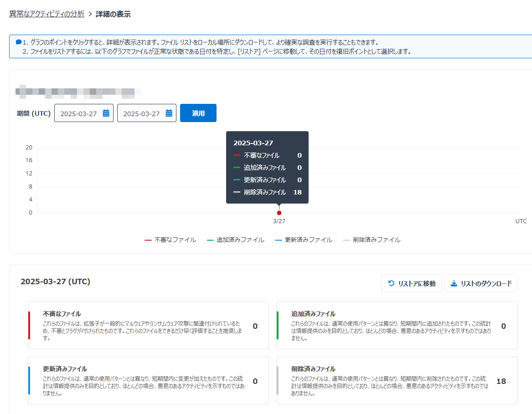Click the breadcrumb chevron separator
Viewport: 532px width, 414px height.
(x=90, y=14)
